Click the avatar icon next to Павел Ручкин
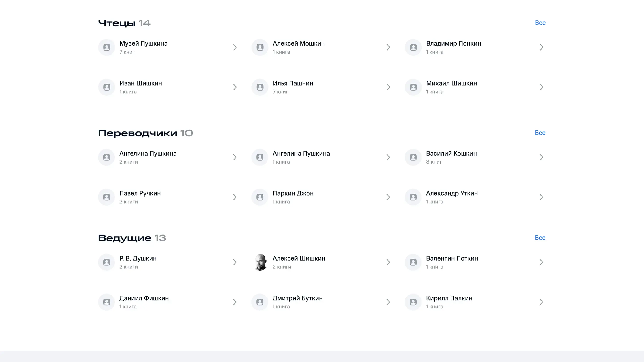This screenshot has width=644, height=362. pos(107,197)
